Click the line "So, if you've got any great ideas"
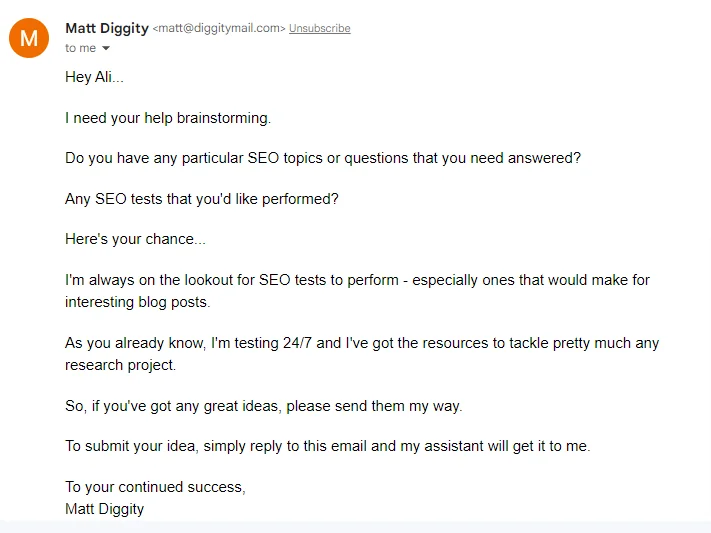The width and height of the screenshot is (711, 533). point(264,405)
